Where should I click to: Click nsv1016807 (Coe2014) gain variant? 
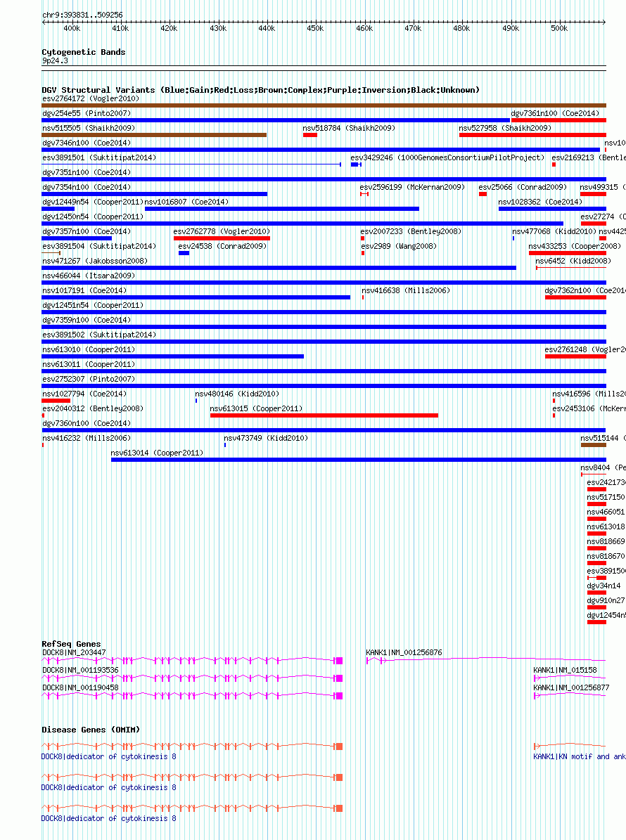pos(282,209)
